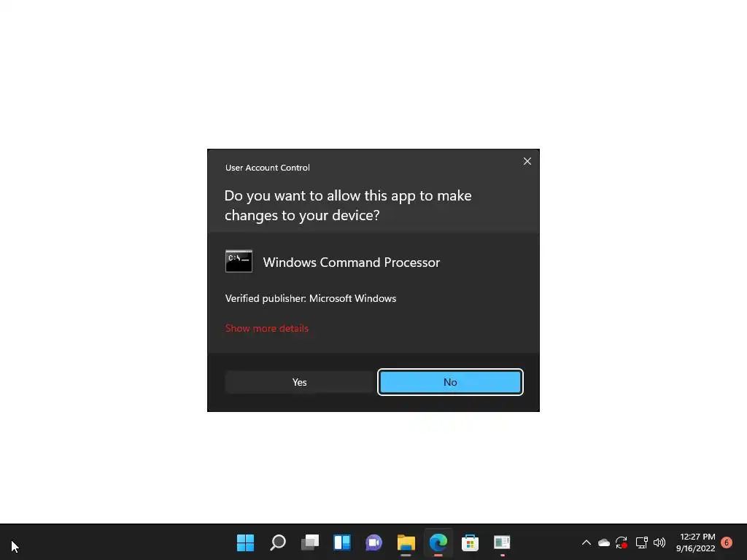747x560 pixels.
Task: Open Task View from the taskbar
Action: click(x=310, y=542)
